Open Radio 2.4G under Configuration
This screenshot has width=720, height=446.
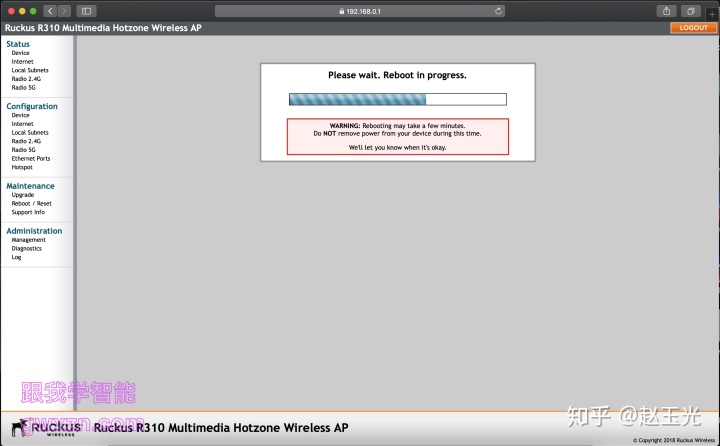(26, 141)
